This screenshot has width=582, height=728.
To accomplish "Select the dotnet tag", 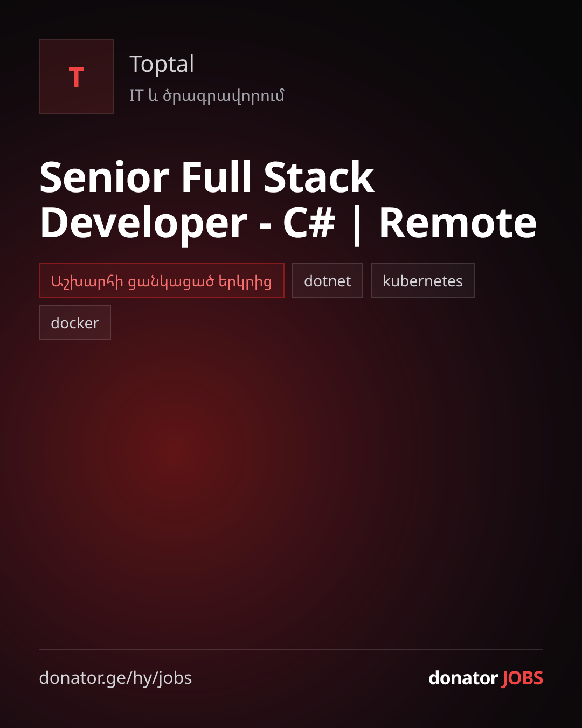I will 328,280.
